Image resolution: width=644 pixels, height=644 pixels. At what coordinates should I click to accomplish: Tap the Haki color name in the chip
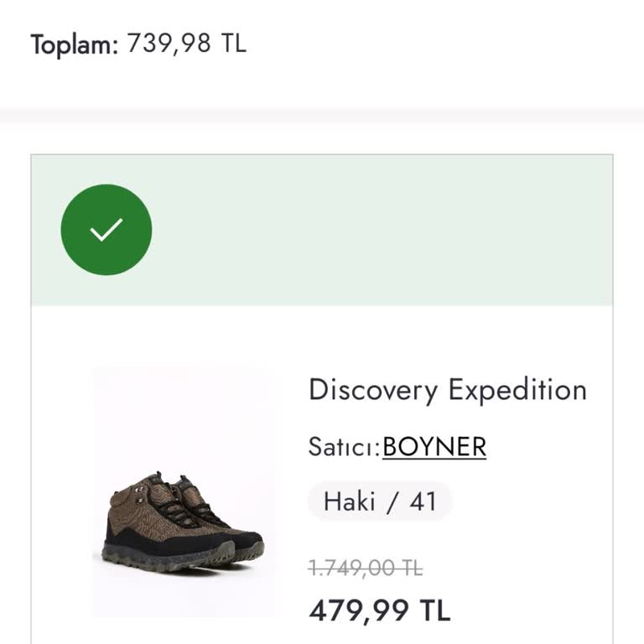click(349, 501)
